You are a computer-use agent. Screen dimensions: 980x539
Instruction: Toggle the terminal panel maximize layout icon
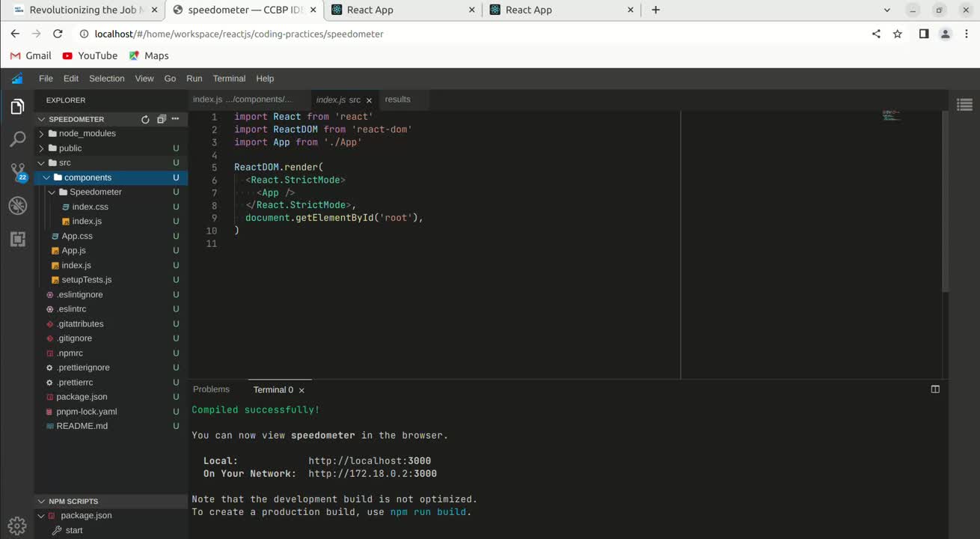click(934, 389)
